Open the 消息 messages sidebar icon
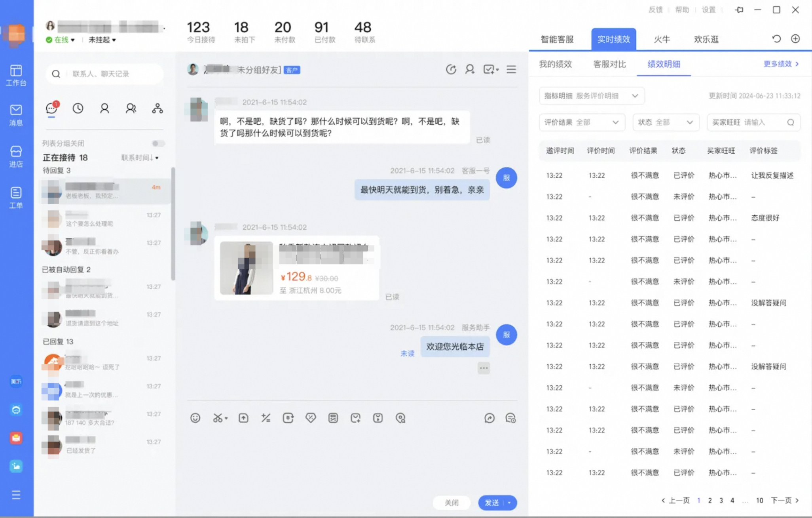The height and width of the screenshot is (518, 812). 16,115
